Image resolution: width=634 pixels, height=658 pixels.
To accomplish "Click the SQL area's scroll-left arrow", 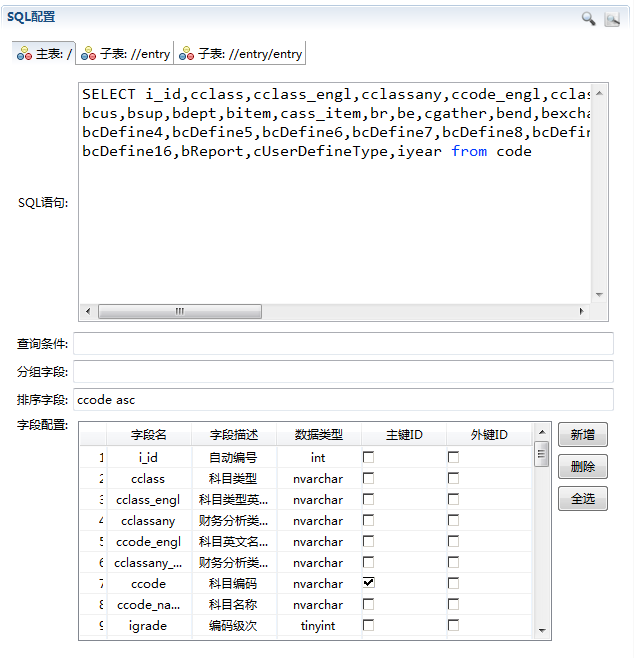I will click(88, 311).
